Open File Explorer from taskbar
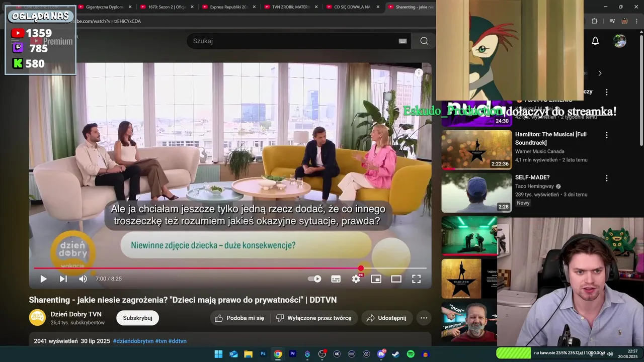 (x=248, y=354)
